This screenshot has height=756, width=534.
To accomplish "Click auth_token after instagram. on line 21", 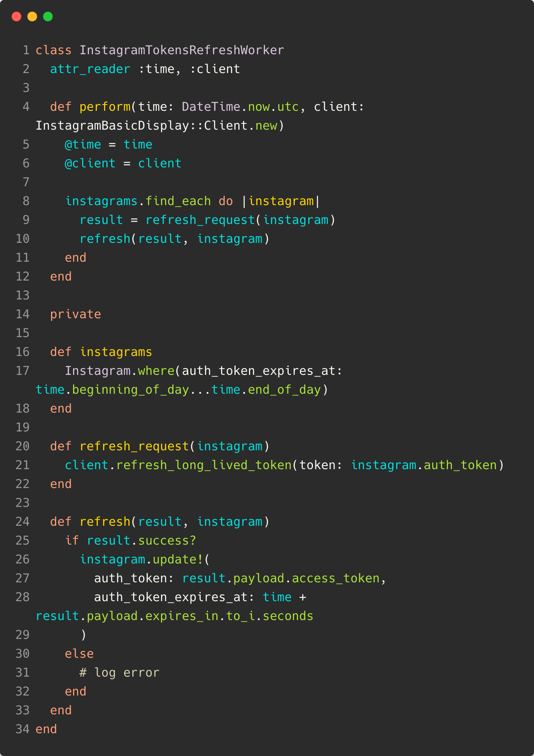I will [x=460, y=465].
